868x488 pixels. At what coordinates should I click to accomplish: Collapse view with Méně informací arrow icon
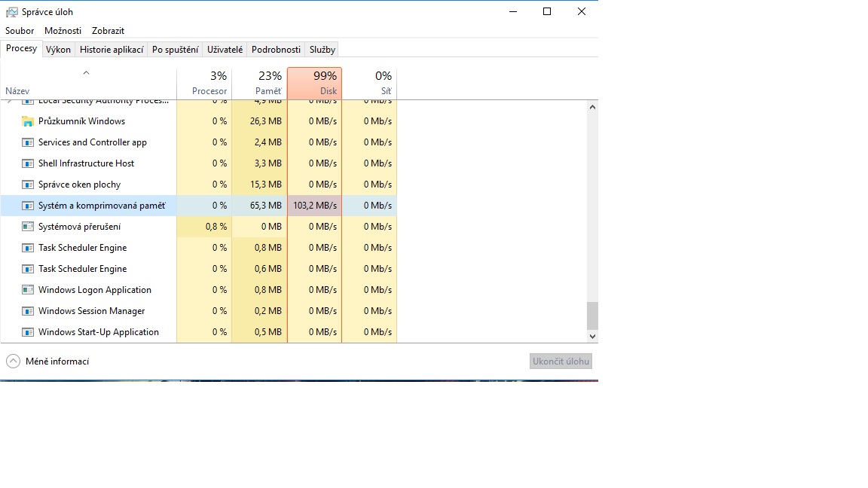[13, 361]
